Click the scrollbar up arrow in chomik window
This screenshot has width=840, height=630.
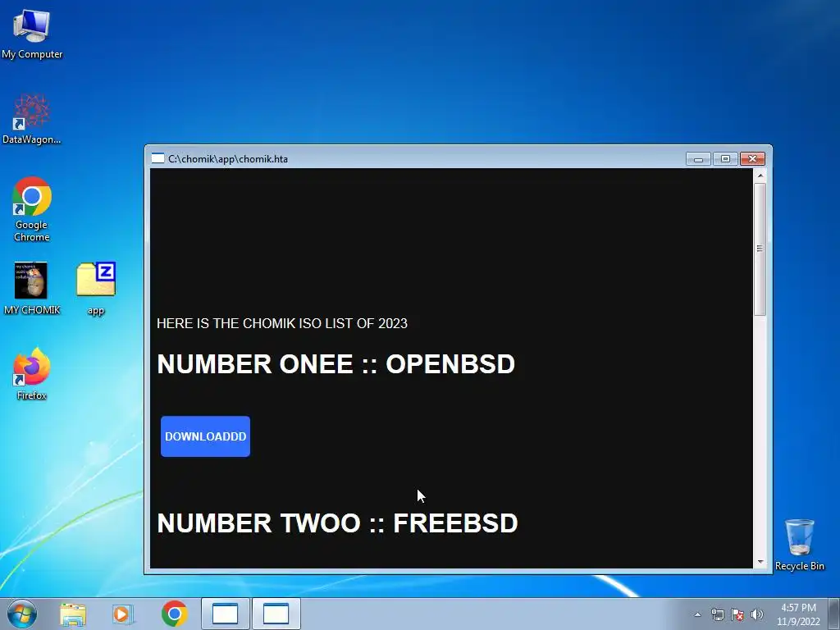pyautogui.click(x=760, y=176)
